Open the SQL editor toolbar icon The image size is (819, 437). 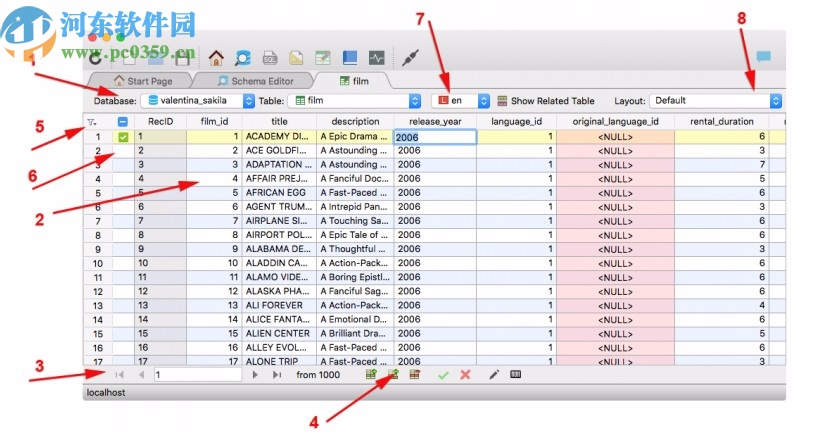click(270, 57)
